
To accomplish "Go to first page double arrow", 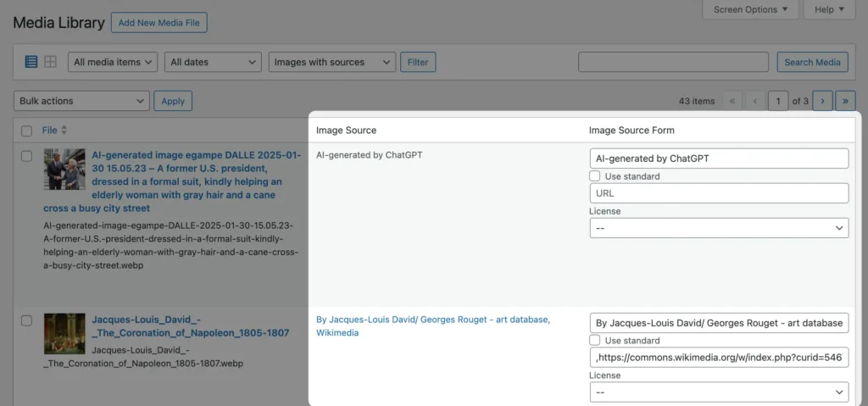I will click(732, 101).
